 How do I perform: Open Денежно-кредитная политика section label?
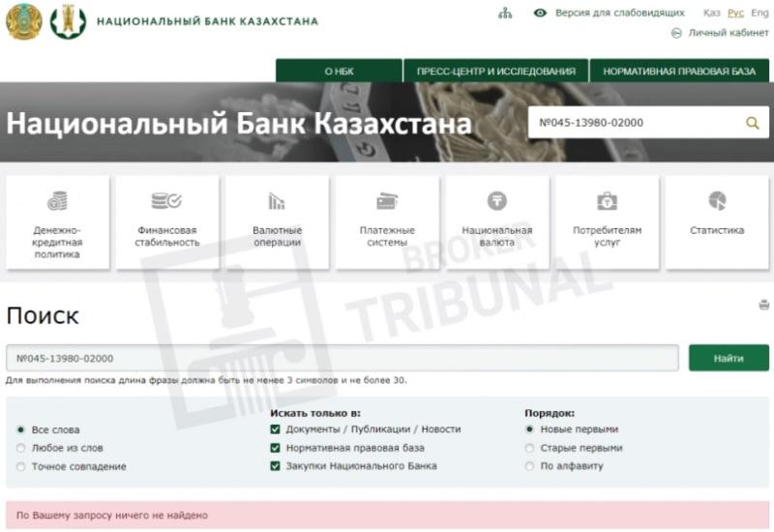[57, 243]
